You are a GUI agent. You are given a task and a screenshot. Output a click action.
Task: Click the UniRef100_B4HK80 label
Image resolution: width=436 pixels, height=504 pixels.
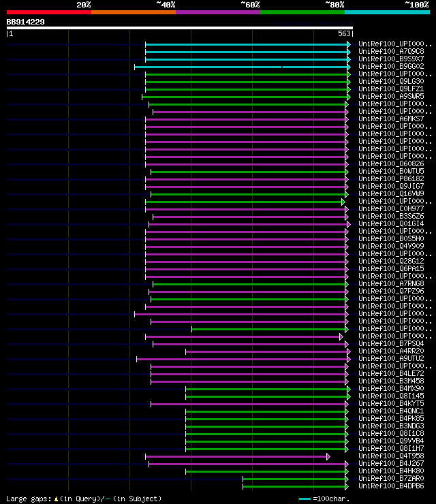tap(391, 471)
